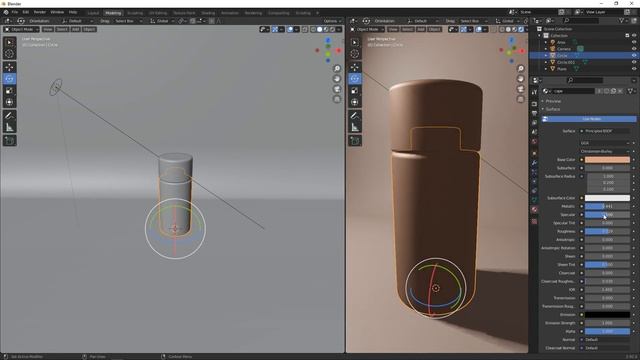
Task: Open the File menu
Action: pyautogui.click(x=15, y=13)
